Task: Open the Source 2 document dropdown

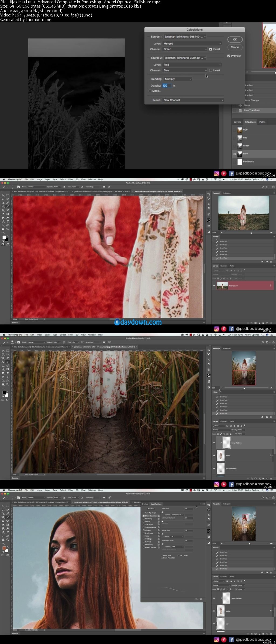Action: (185, 58)
